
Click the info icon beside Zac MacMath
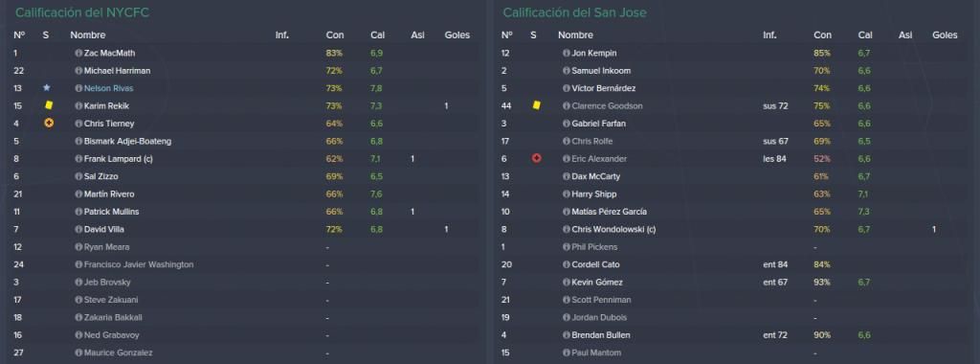coord(78,53)
